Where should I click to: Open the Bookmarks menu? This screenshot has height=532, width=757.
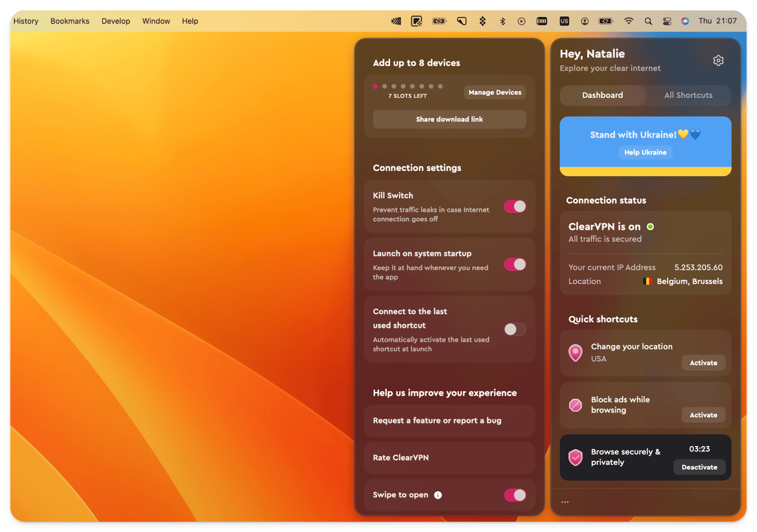70,21
